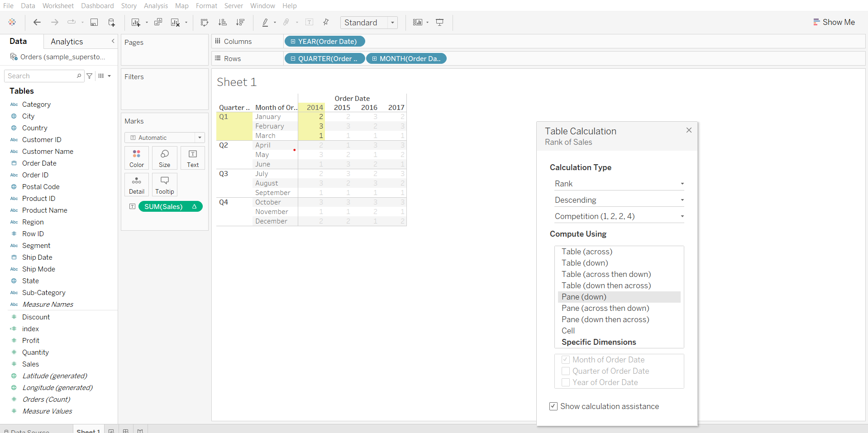
Task: Click the Show Me button
Action: point(834,22)
